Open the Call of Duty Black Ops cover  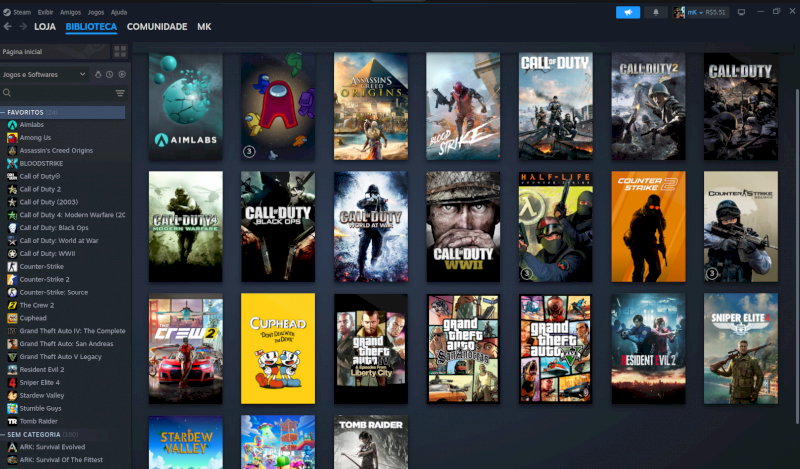tap(278, 227)
